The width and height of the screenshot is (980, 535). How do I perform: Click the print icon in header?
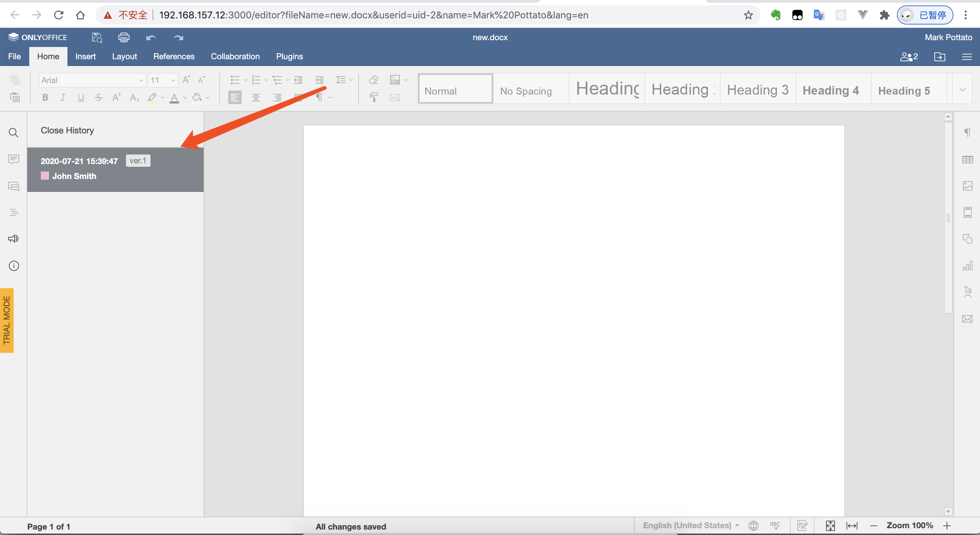pos(124,38)
